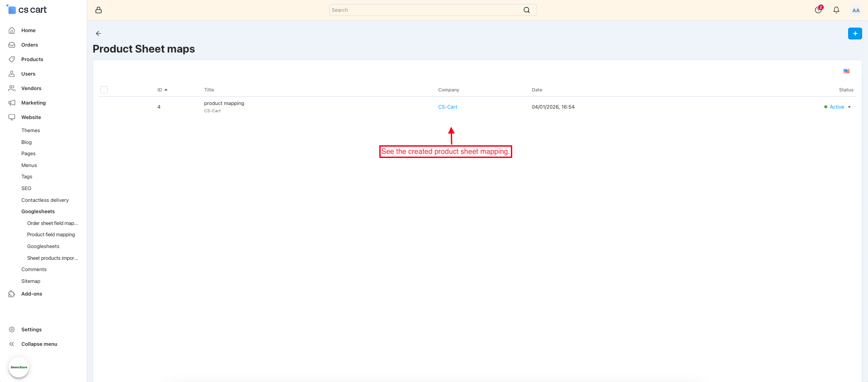Click the Orders inbox icon
868x382 pixels.
click(x=12, y=45)
